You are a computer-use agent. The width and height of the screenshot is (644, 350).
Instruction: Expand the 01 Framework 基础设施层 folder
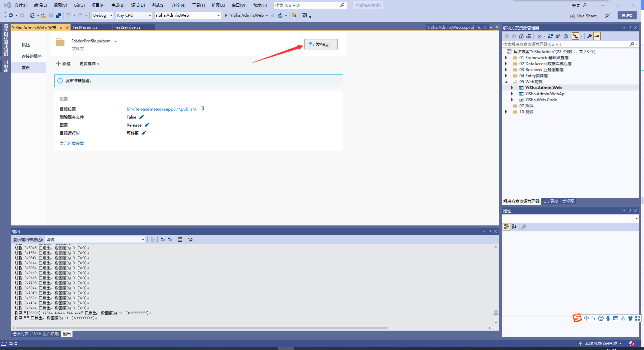(x=506, y=58)
